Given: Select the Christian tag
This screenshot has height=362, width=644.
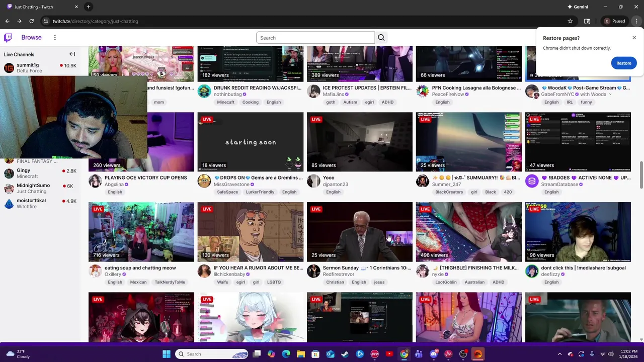Looking at the screenshot, I should coord(335,282).
